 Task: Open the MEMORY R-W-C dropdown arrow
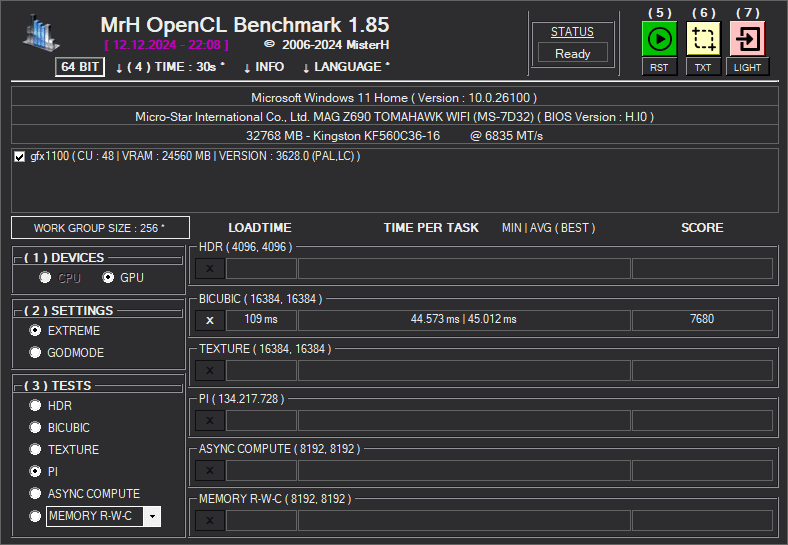pyautogui.click(x=152, y=516)
